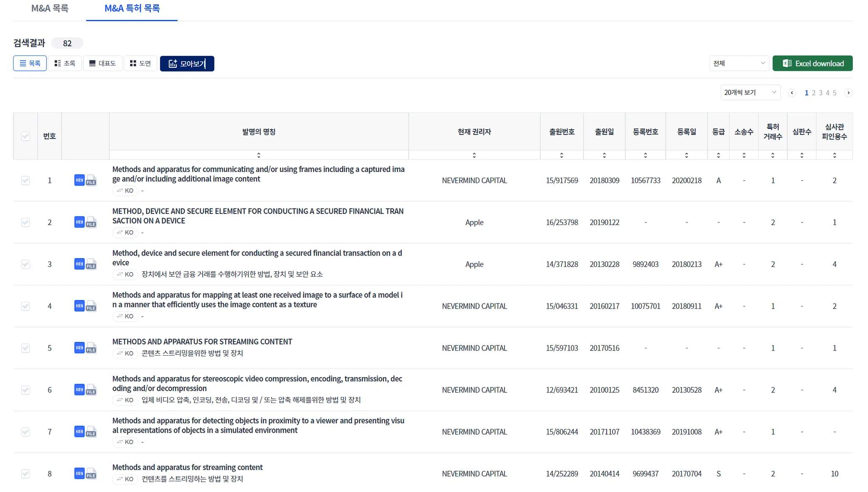Image resolution: width=868 pixels, height=492 pixels.
Task: Go to next page arrow
Action: (x=849, y=93)
